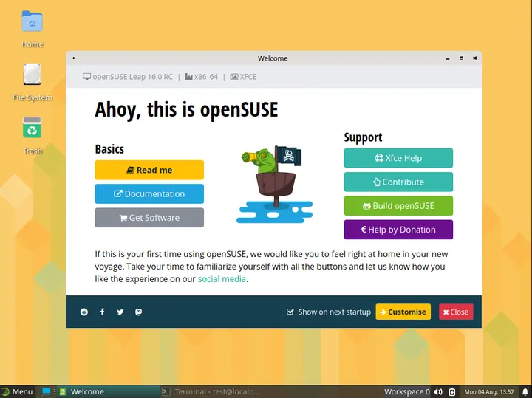
Task: Open the Mastodon social icon
Action: (139, 312)
